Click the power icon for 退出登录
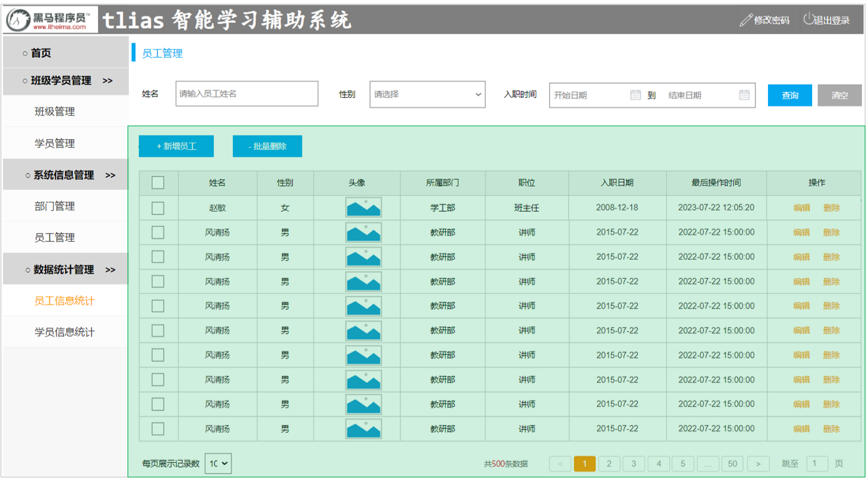 tap(809, 20)
